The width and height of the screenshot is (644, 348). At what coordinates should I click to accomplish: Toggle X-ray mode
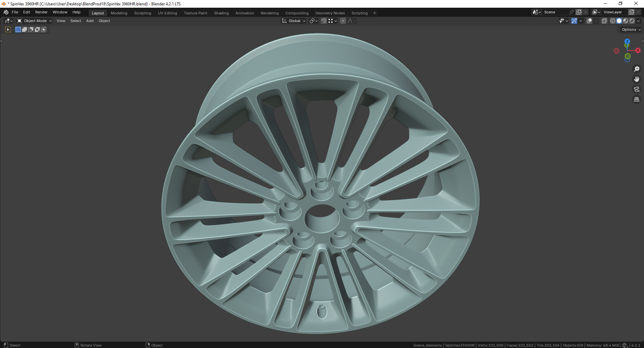(x=604, y=21)
